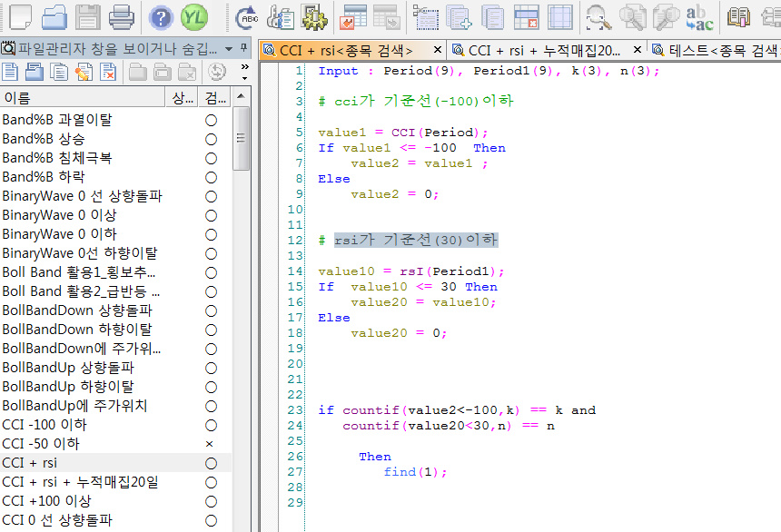Click the green YL icon
The height and width of the screenshot is (532, 781).
193,15
